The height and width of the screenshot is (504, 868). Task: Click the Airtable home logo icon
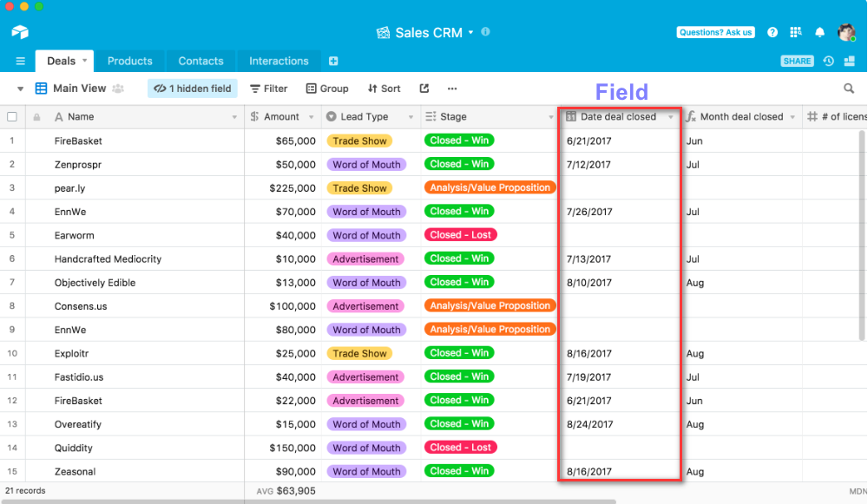coord(20,32)
